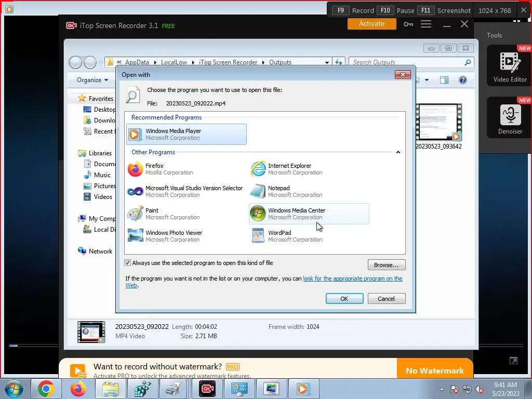Choose Windows Media Center program
The width and height of the screenshot is (532, 399).
(x=309, y=214)
